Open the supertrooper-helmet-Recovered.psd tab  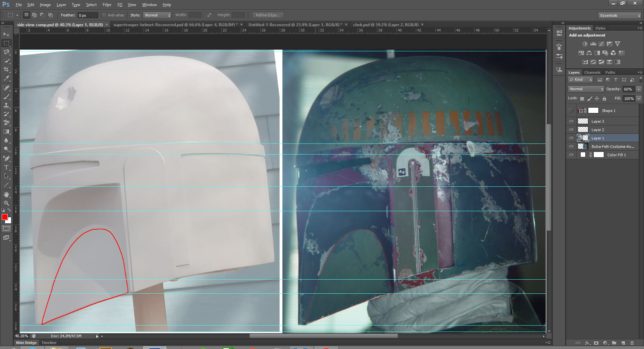click(x=175, y=24)
